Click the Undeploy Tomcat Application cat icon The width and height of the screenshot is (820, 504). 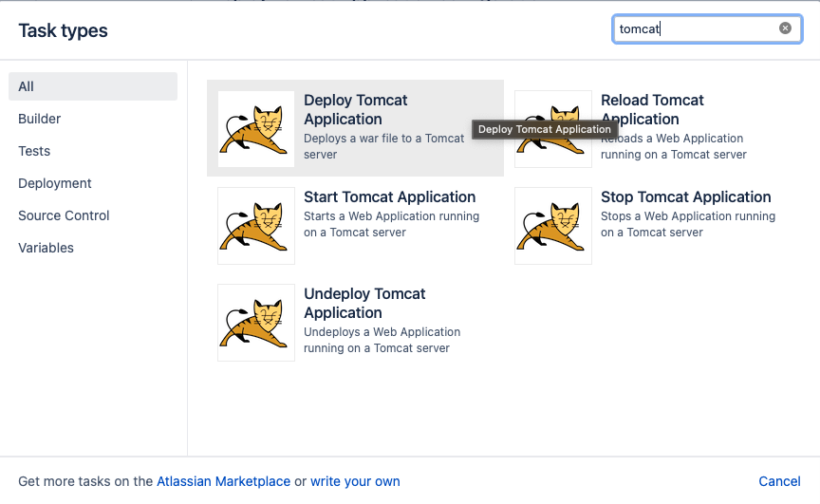click(x=256, y=323)
